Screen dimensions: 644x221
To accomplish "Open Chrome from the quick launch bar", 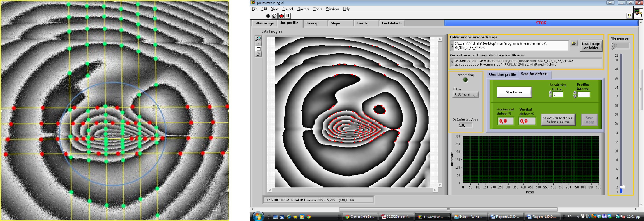I will (x=309, y=217).
